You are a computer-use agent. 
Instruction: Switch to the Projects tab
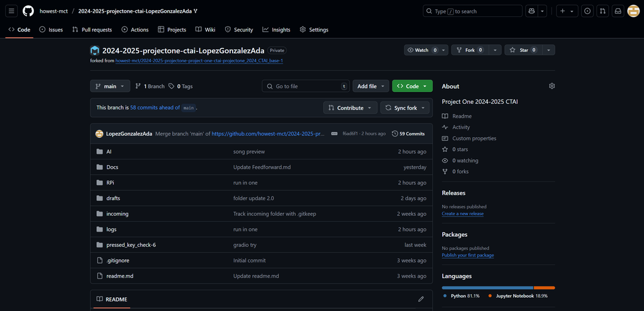(172, 30)
